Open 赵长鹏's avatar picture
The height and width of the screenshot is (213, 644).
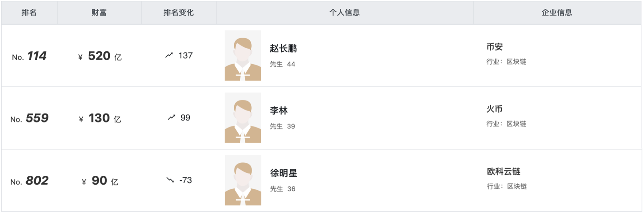tap(243, 55)
